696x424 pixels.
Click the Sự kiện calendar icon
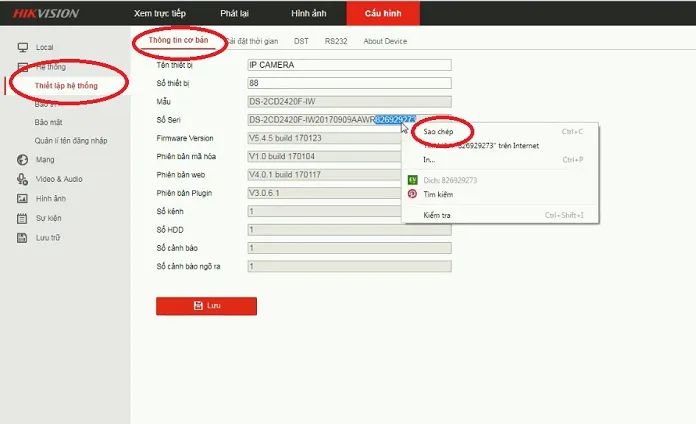pos(22,217)
